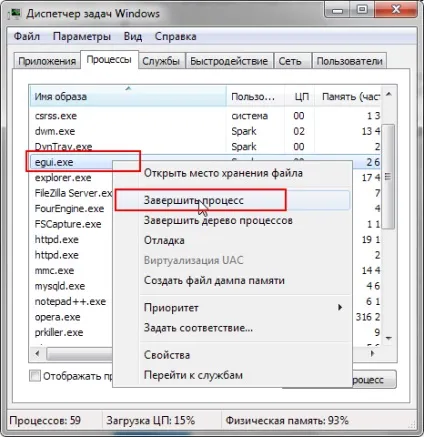The height and width of the screenshot is (437, 424).
Task: Choose Перейти к службам
Action: click(232, 375)
